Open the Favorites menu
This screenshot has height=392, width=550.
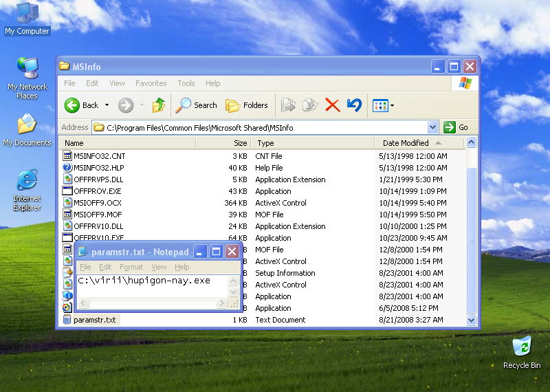[151, 83]
